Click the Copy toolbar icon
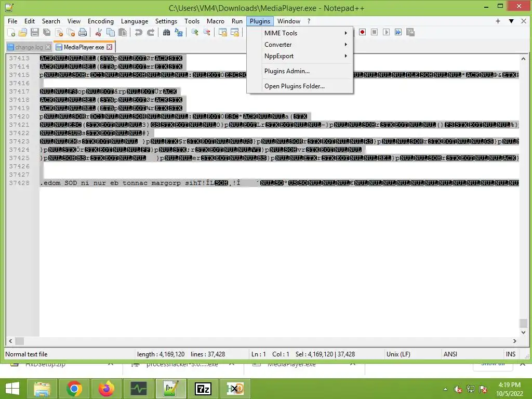This screenshot has width=532, height=399. click(x=111, y=33)
